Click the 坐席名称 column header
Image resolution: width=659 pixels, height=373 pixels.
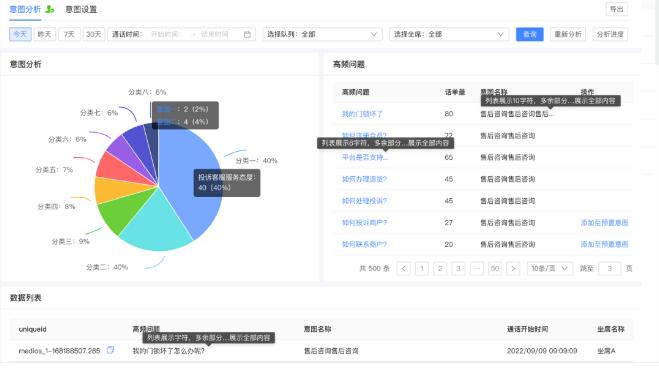pyautogui.click(x=611, y=329)
